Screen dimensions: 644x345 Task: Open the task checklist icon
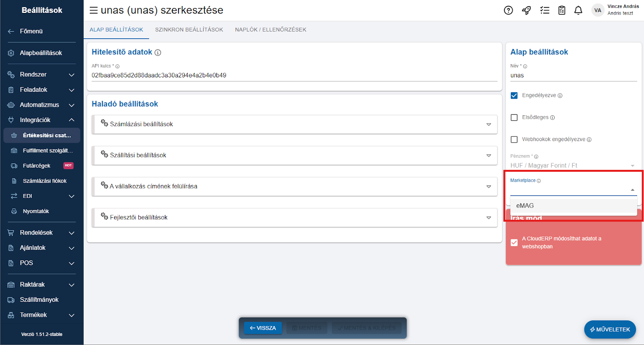(545, 10)
